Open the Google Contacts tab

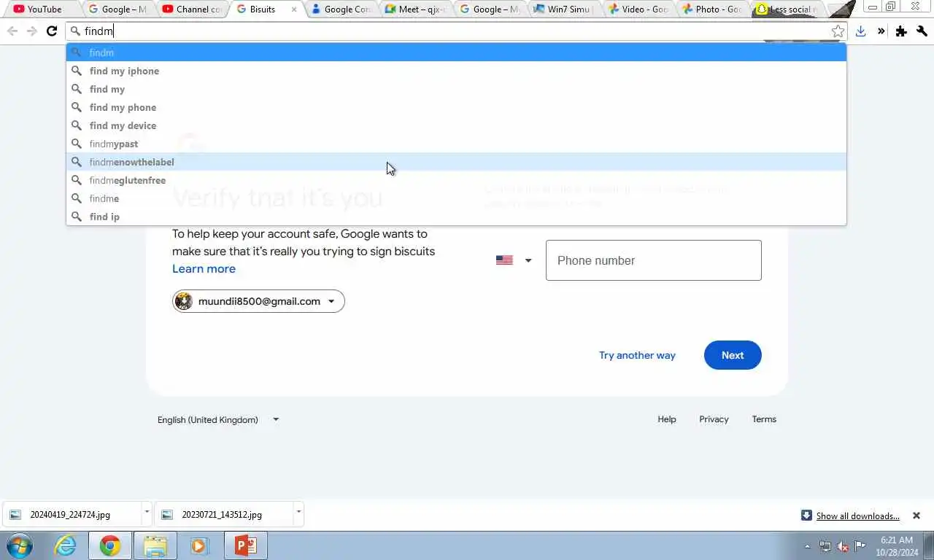point(341,9)
